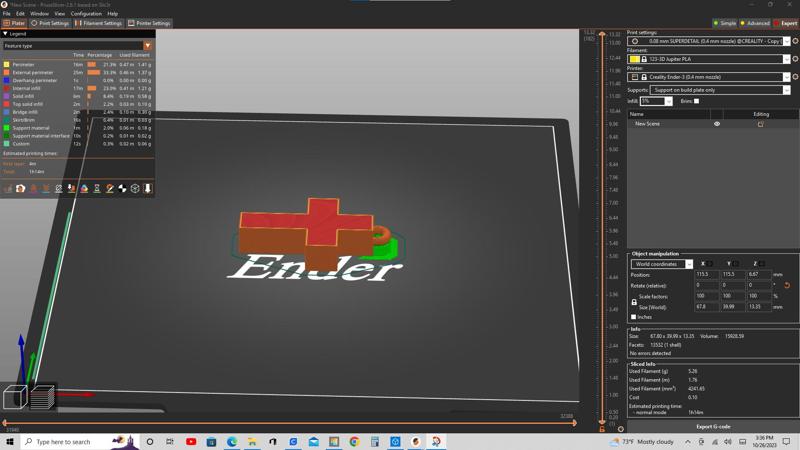Toggle the Brim checkbox
The width and height of the screenshot is (800, 450).
[696, 101]
